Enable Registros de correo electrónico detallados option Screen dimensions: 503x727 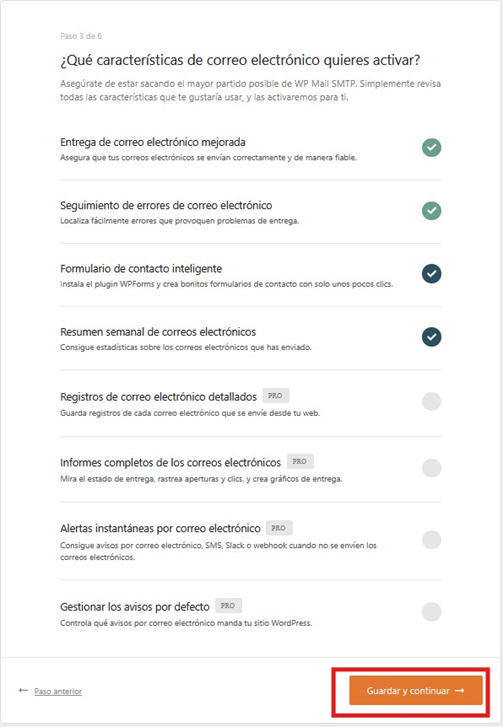pyautogui.click(x=431, y=402)
